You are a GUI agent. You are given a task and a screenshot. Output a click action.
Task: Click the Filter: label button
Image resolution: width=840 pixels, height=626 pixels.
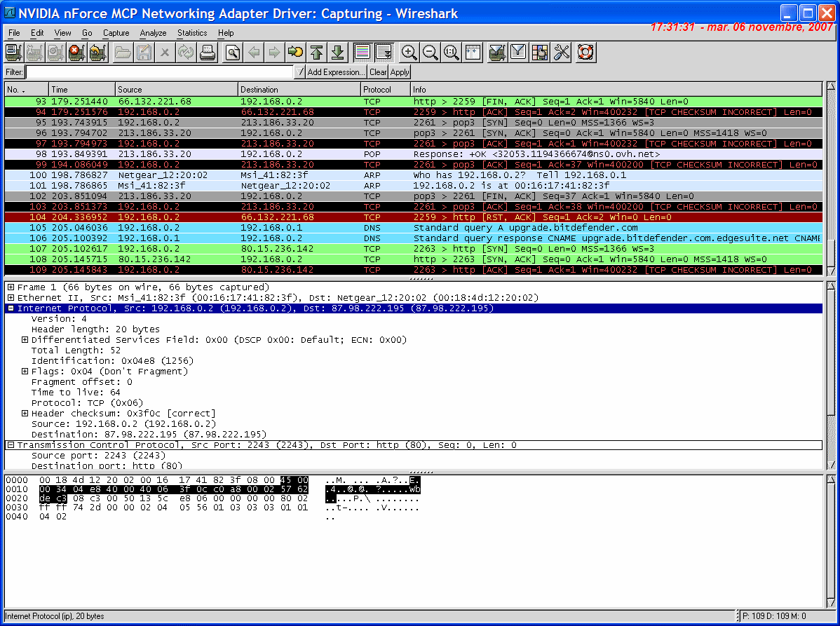coord(15,72)
